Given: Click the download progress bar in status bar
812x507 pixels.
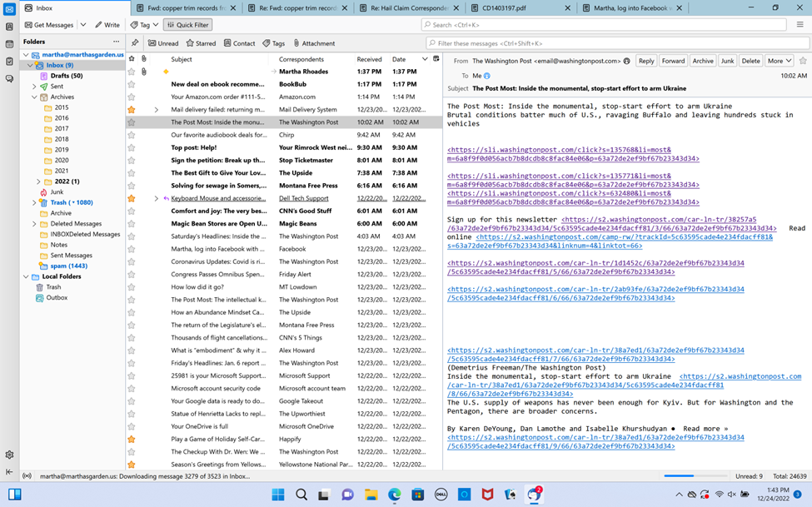Looking at the screenshot, I should point(690,476).
